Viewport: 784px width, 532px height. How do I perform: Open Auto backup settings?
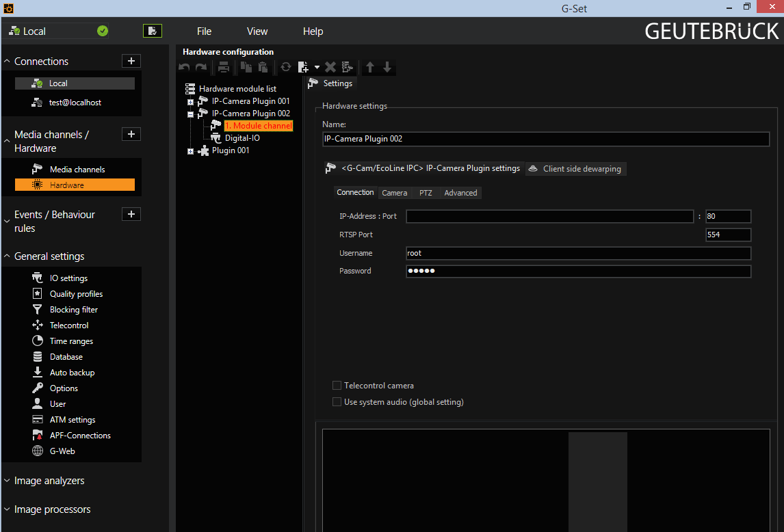coord(72,373)
